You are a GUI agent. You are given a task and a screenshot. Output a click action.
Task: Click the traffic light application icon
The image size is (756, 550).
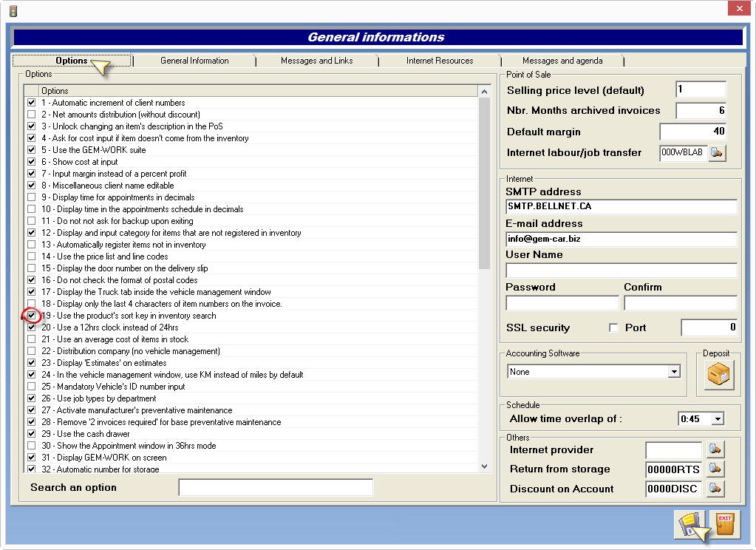pyautogui.click(x=13, y=10)
